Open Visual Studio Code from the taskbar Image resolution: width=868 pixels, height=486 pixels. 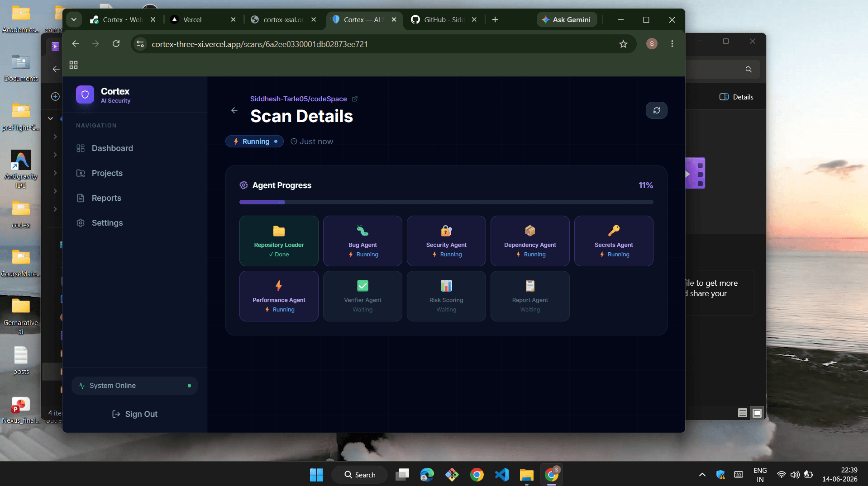click(x=501, y=475)
